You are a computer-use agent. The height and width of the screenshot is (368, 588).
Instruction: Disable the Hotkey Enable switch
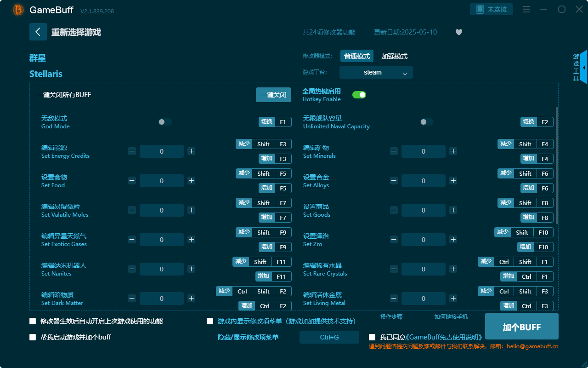tap(359, 94)
